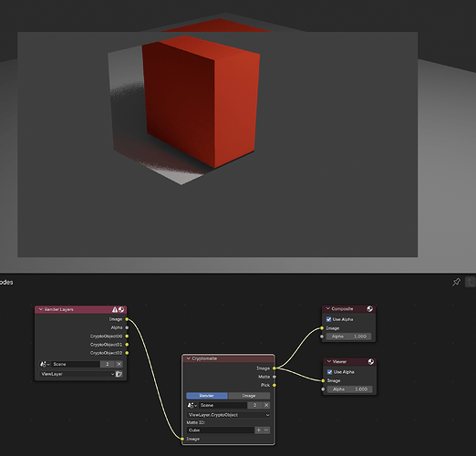Viewport: 476px width, 456px height.
Task: Click scene user count 2 in Cryptomatte node
Action: [254, 405]
